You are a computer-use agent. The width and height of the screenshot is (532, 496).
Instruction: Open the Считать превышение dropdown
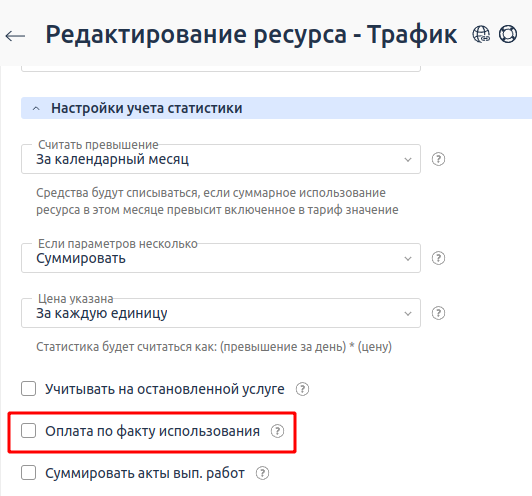click(x=221, y=159)
